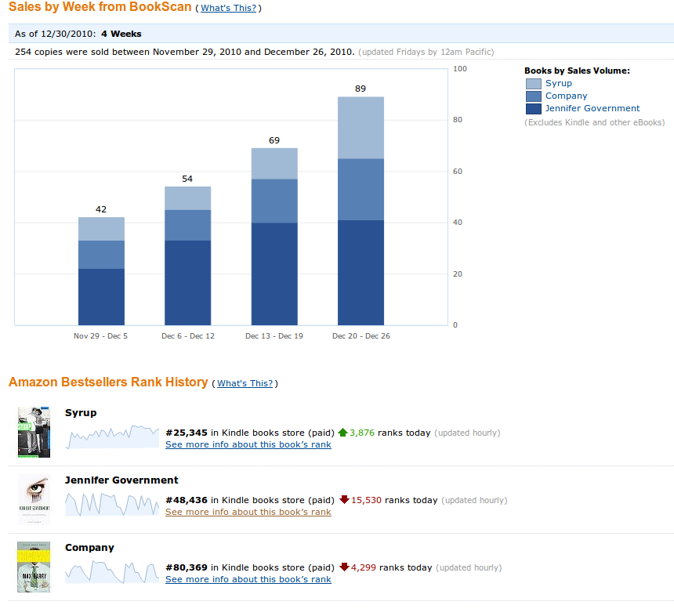674x616 pixels.
Task: Click the Syrup segment of the Dec 6 - Dec 12 bar
Action: pos(187,198)
